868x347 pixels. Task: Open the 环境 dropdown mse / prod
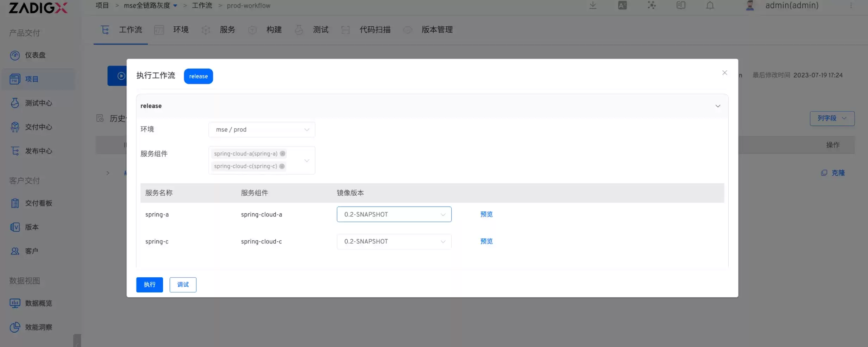click(262, 130)
